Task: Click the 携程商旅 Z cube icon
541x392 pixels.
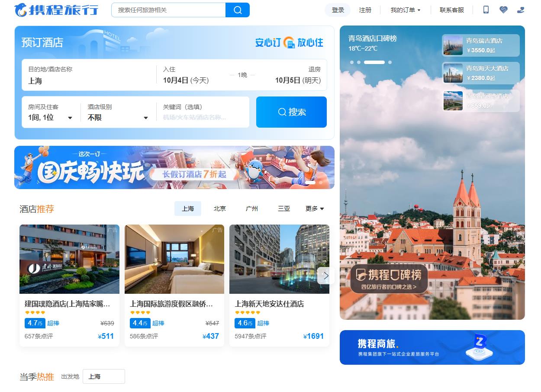Action: pyautogui.click(x=479, y=347)
